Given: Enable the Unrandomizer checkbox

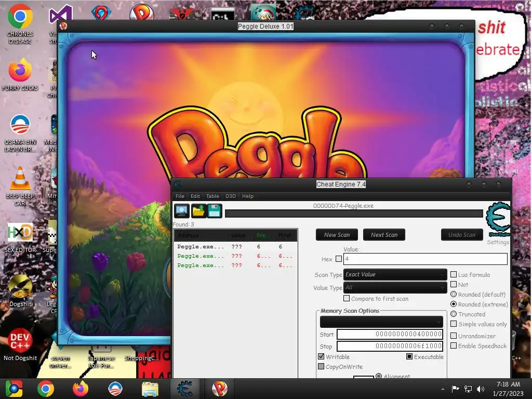Looking at the screenshot, I should (454, 336).
